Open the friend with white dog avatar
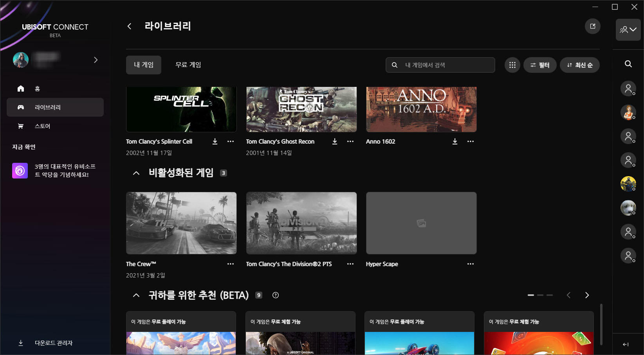The image size is (644, 355). [628, 208]
